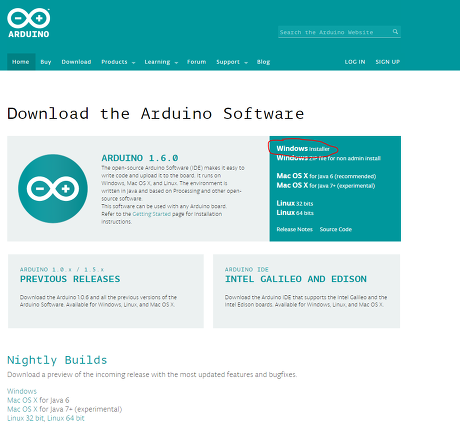The height and width of the screenshot is (424, 460).
Task: Open the PREVIOUS RELEASES heading link
Action: click(70, 279)
